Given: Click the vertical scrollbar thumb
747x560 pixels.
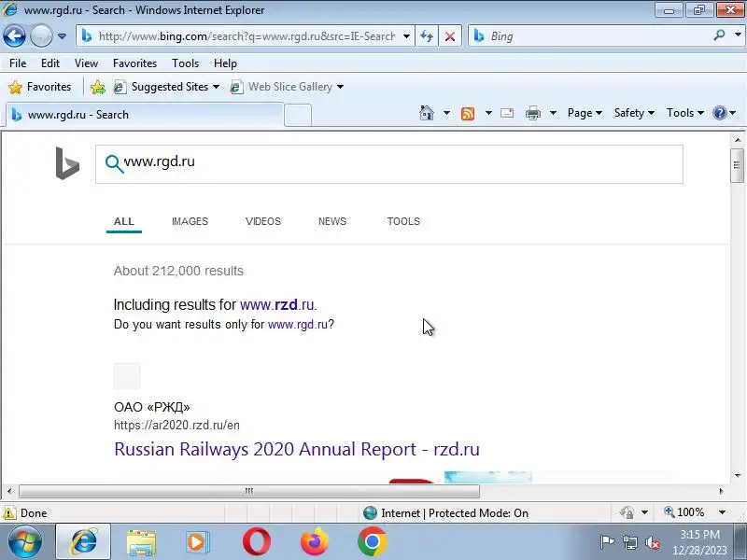Looking at the screenshot, I should pyautogui.click(x=737, y=165).
